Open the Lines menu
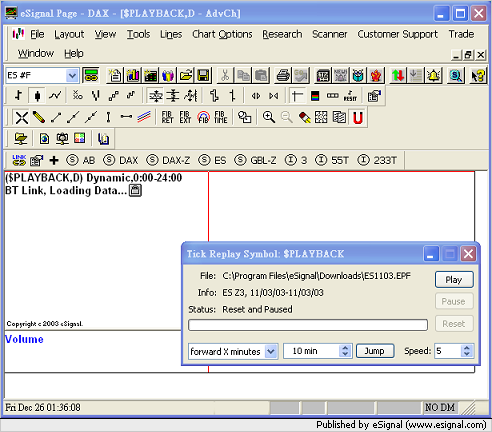The image size is (492, 432). point(171,34)
